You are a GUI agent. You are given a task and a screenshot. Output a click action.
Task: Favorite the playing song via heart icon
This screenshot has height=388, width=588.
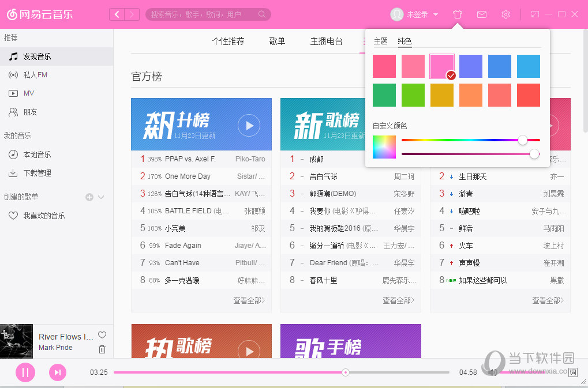click(102, 334)
